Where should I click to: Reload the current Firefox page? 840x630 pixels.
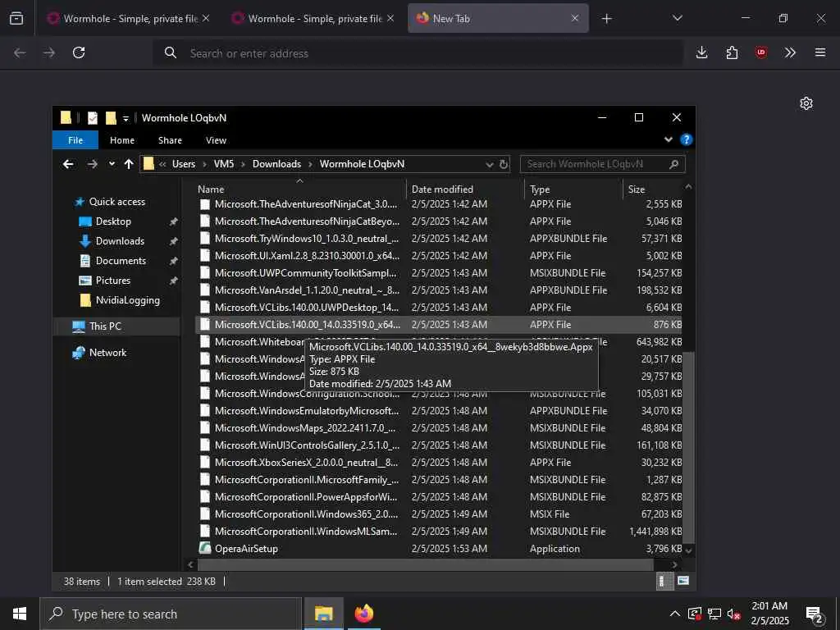(79, 52)
